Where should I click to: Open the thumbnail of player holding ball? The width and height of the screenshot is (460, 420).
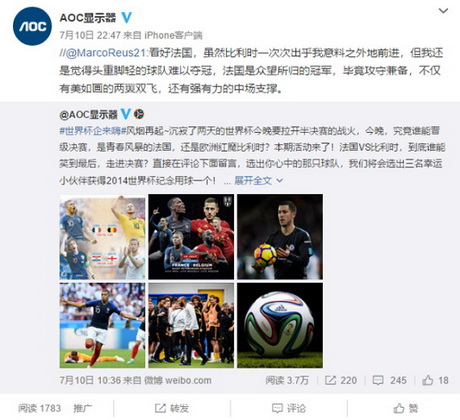[280, 237]
